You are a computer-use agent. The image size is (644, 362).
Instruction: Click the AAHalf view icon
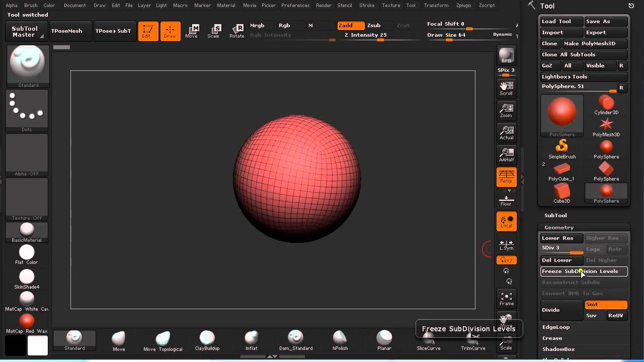[x=506, y=155]
